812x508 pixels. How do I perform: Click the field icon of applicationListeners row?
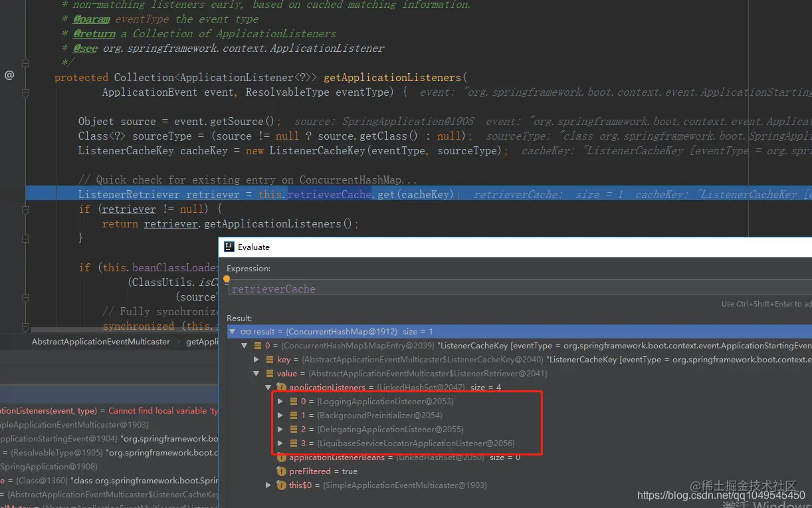pyautogui.click(x=282, y=387)
